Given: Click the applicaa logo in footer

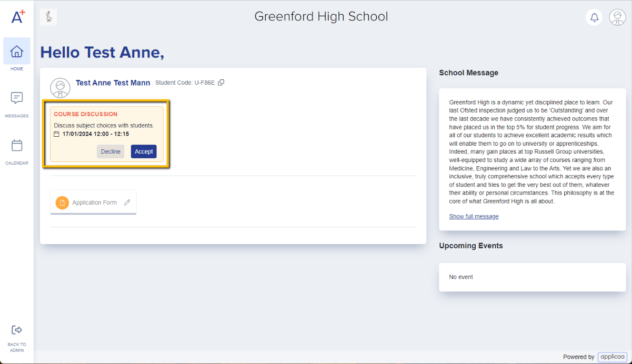Looking at the screenshot, I should pyautogui.click(x=613, y=357).
